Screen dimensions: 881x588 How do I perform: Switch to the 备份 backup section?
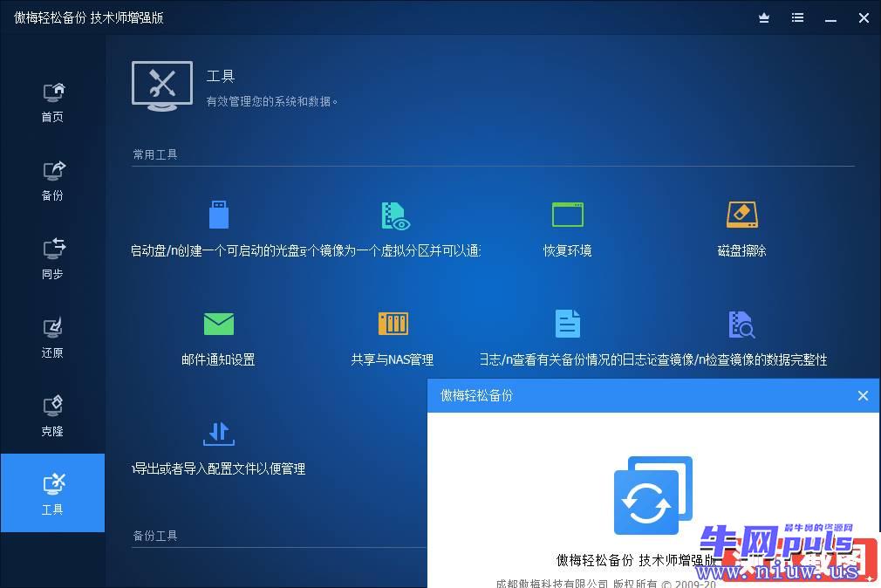[x=53, y=181]
